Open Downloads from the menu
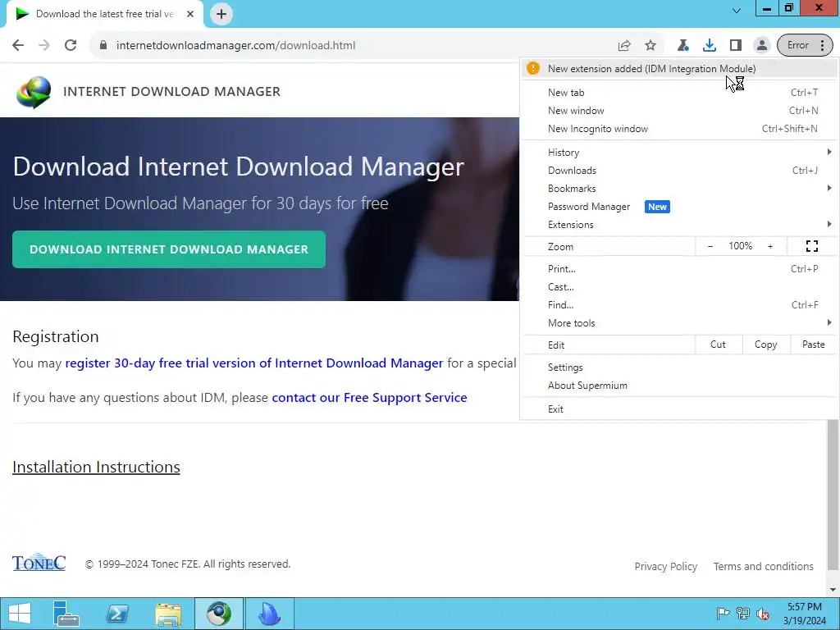This screenshot has height=630, width=840. point(679,171)
